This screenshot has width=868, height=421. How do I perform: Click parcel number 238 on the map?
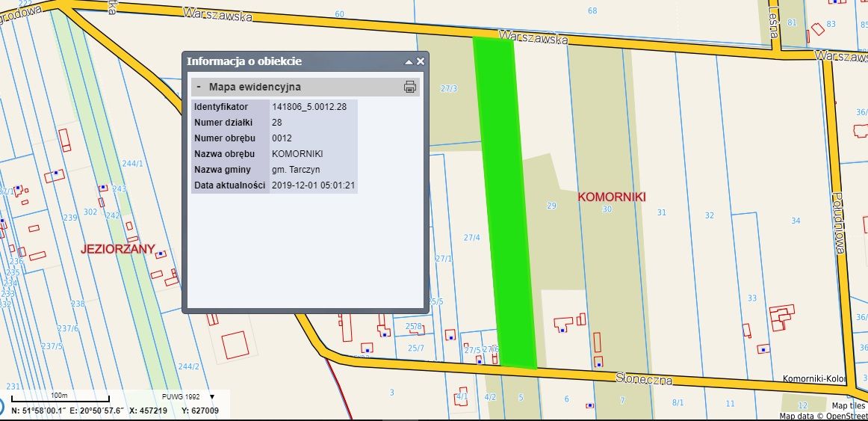(x=78, y=304)
